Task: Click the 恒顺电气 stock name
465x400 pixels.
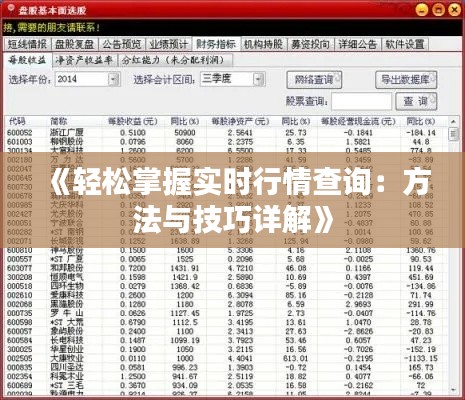Action: pos(67,277)
